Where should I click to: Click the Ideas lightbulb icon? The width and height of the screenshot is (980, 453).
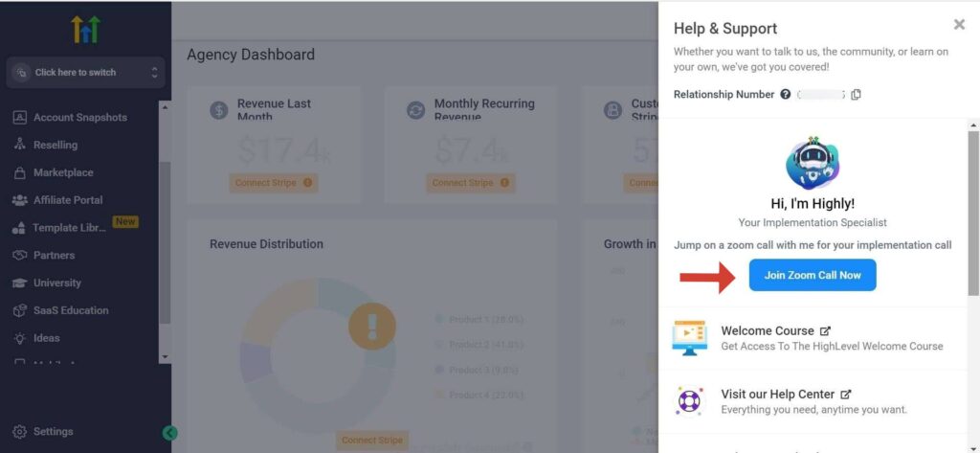pos(19,338)
